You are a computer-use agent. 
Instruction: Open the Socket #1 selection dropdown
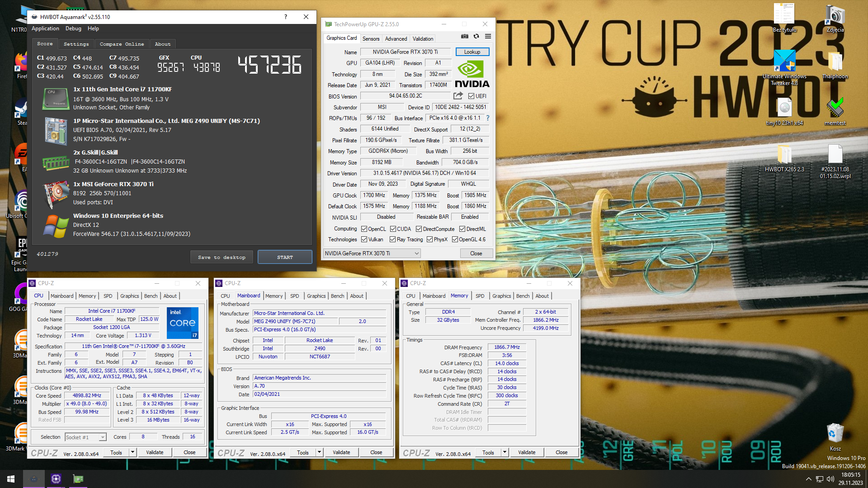[85, 437]
